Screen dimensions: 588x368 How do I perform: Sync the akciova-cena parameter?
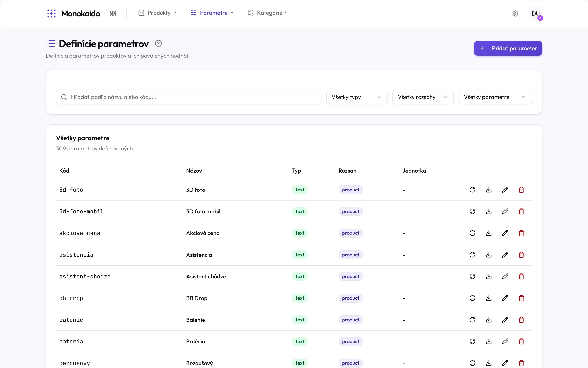(x=472, y=233)
